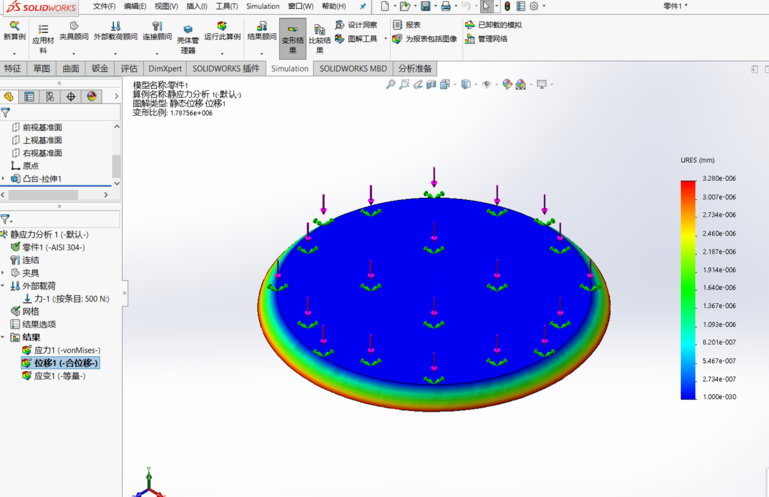
Task: Switch to Analysis Preparation (分析准备) tab
Action: 415,68
